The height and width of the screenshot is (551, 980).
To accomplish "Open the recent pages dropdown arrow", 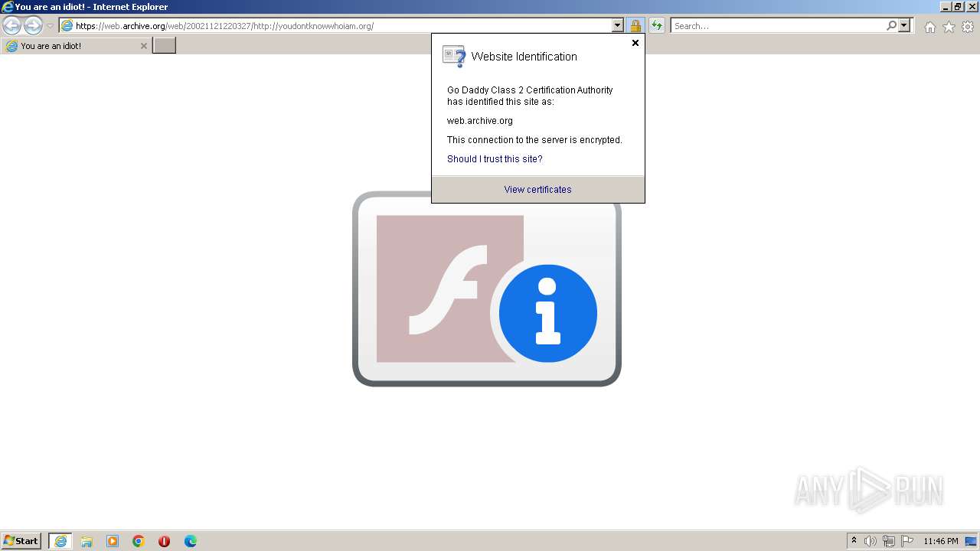I will 50,26.
